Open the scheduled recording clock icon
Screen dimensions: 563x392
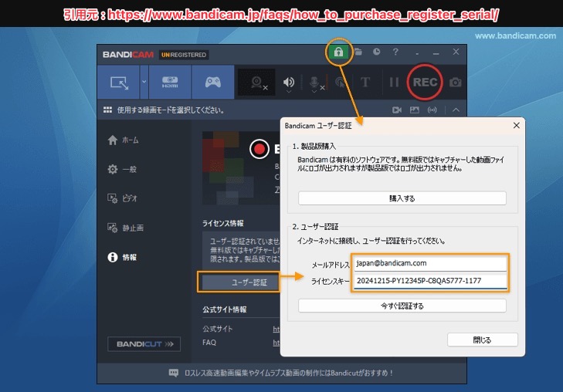point(376,52)
